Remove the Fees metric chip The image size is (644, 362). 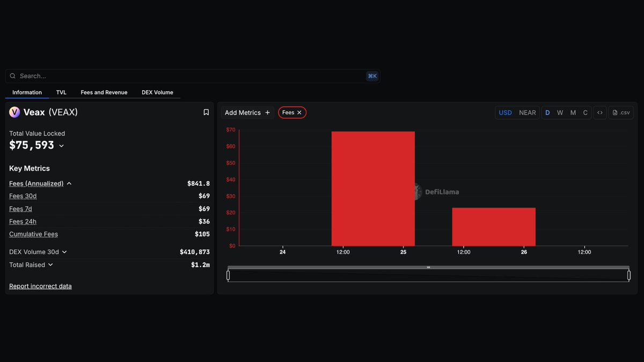(299, 113)
